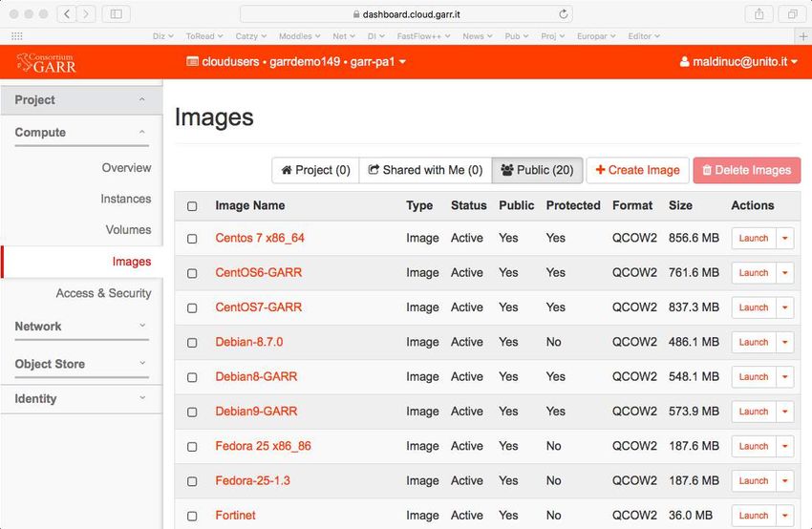The height and width of the screenshot is (529, 812).
Task: Go to Overview in sidebar
Action: (x=126, y=168)
